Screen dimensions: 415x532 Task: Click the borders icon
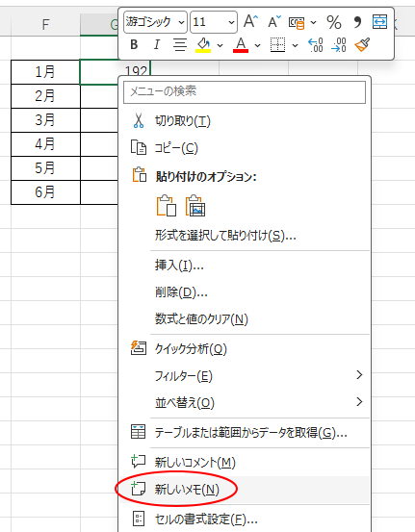pyautogui.click(x=277, y=44)
